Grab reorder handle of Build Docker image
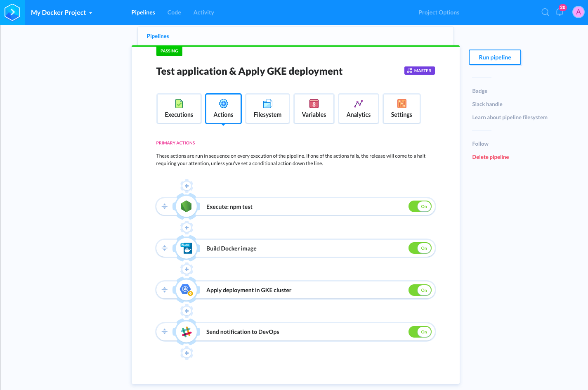The height and width of the screenshot is (390, 588). tap(165, 248)
